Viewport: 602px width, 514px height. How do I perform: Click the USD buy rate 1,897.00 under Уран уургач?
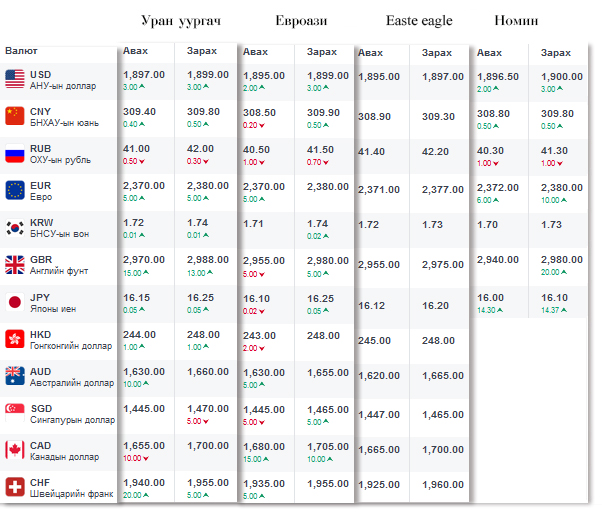coord(144,75)
